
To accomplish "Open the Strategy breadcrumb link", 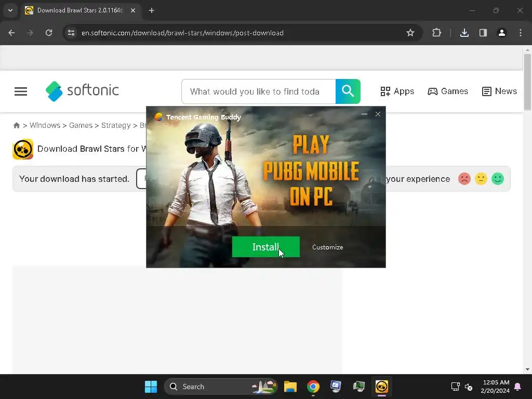I will tap(116, 125).
